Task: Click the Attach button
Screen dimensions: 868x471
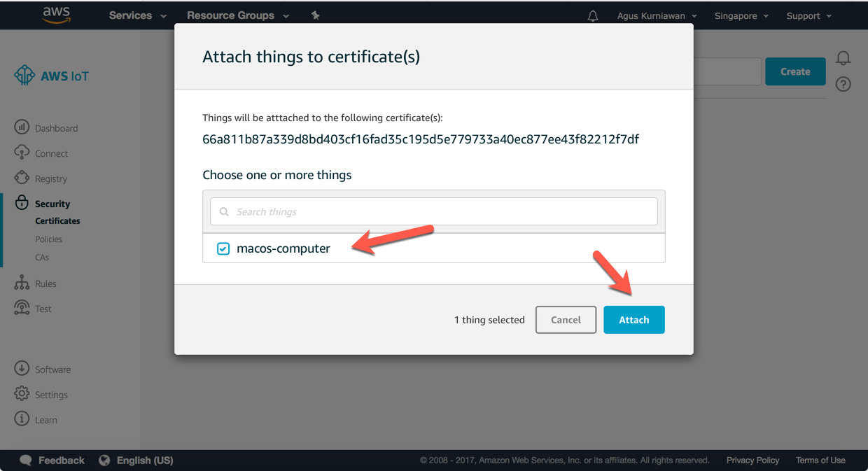Action: point(634,320)
